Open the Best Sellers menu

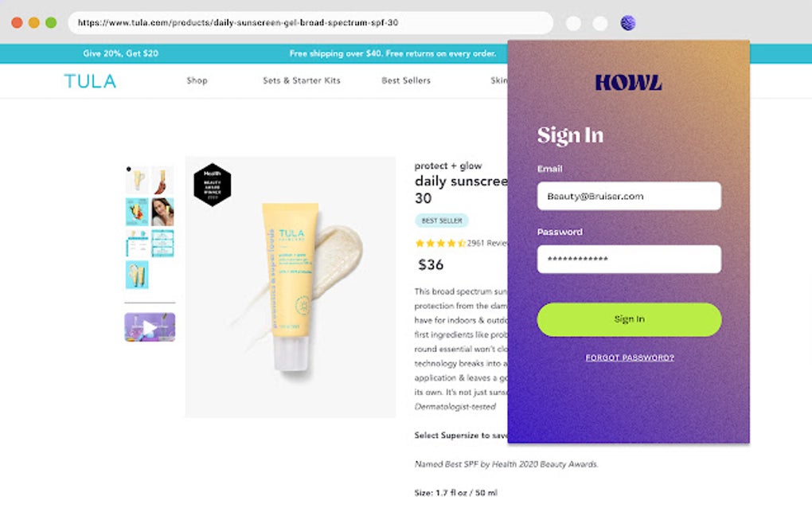405,80
